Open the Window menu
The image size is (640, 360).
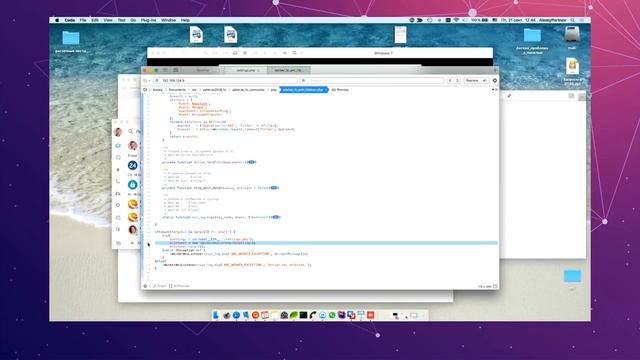tap(168, 20)
